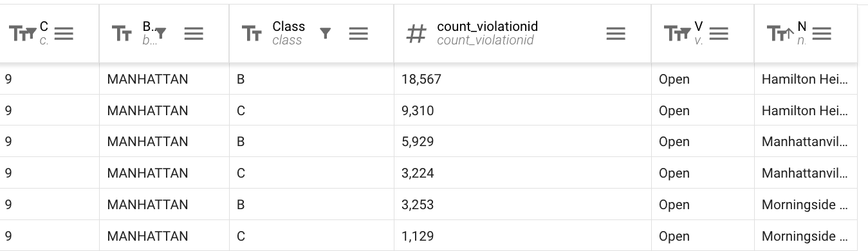The height and width of the screenshot is (251, 868).
Task: Select the cell showing 1,129
Action: (522, 236)
